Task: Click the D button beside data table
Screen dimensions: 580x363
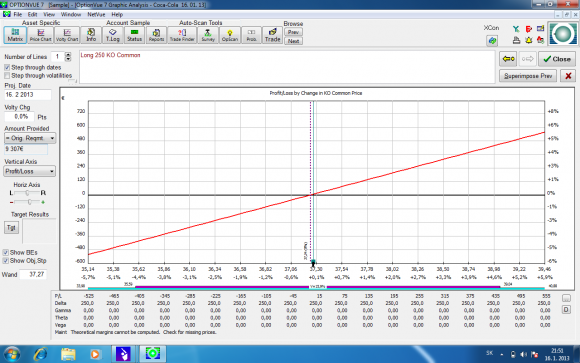Action: click(x=566, y=309)
